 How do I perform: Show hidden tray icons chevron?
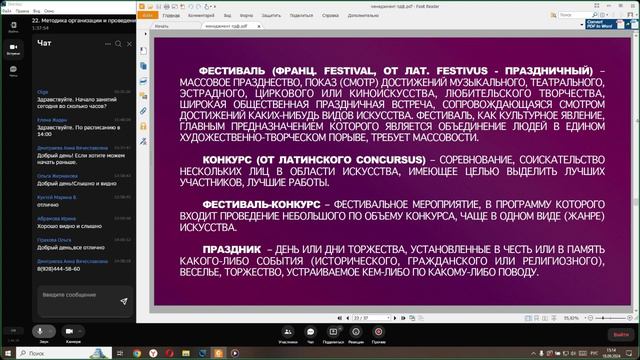tap(533, 353)
